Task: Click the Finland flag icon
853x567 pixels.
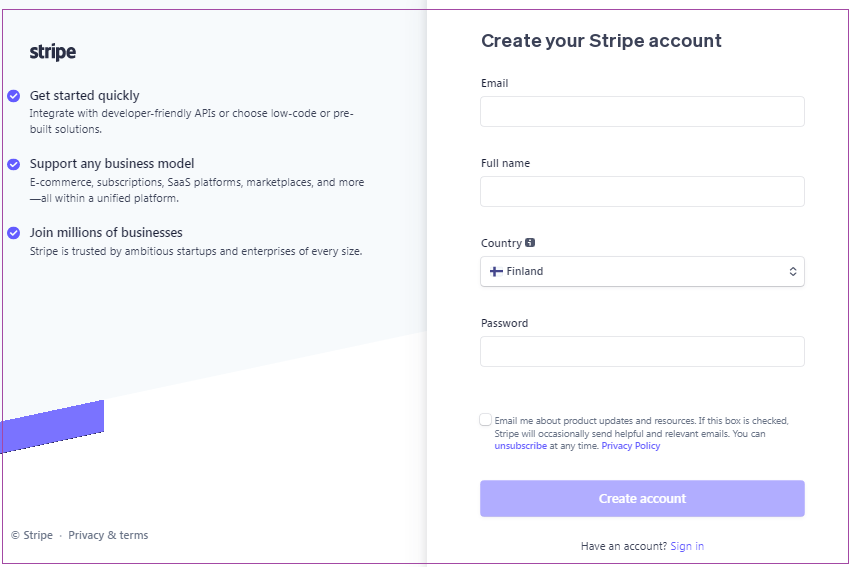Action: pos(496,271)
